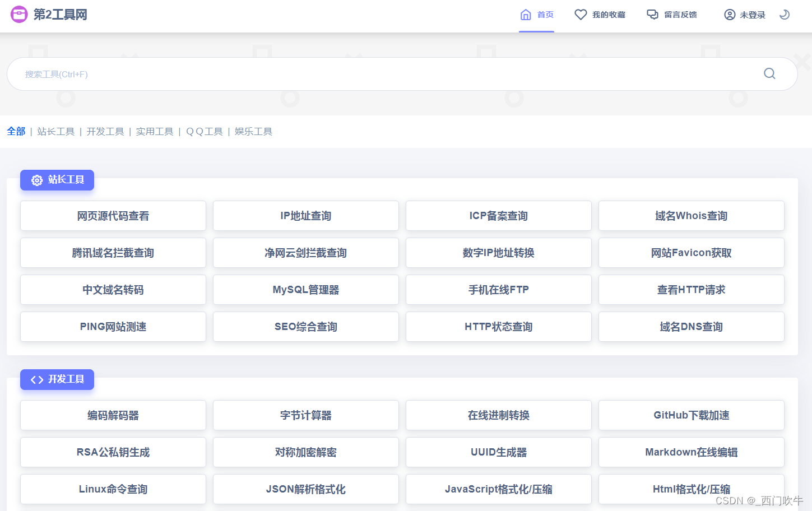Open the 净网云剑拦截查询 tool
The width and height of the screenshot is (812, 511).
[x=306, y=253]
